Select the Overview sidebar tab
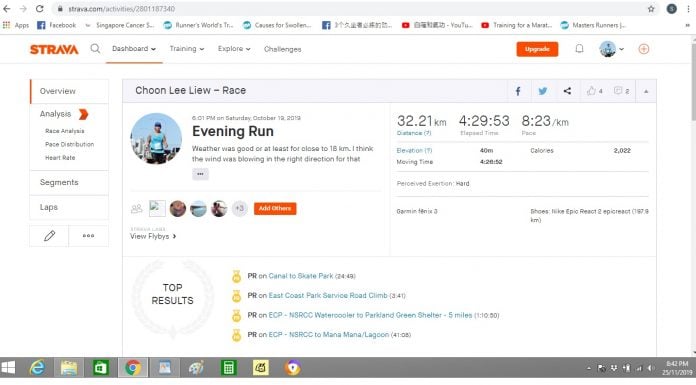 click(x=69, y=91)
